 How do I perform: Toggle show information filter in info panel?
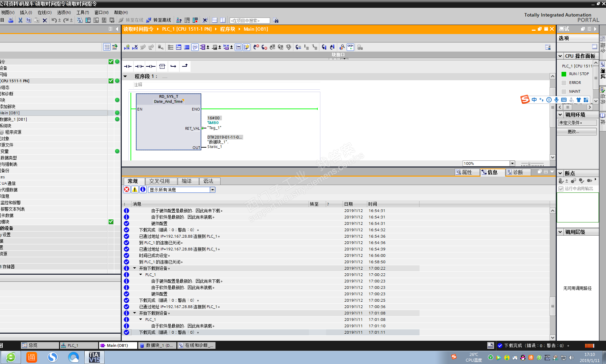(143, 189)
